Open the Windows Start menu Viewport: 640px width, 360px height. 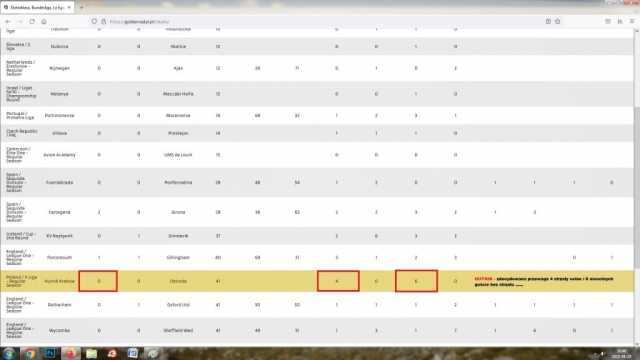[9, 353]
